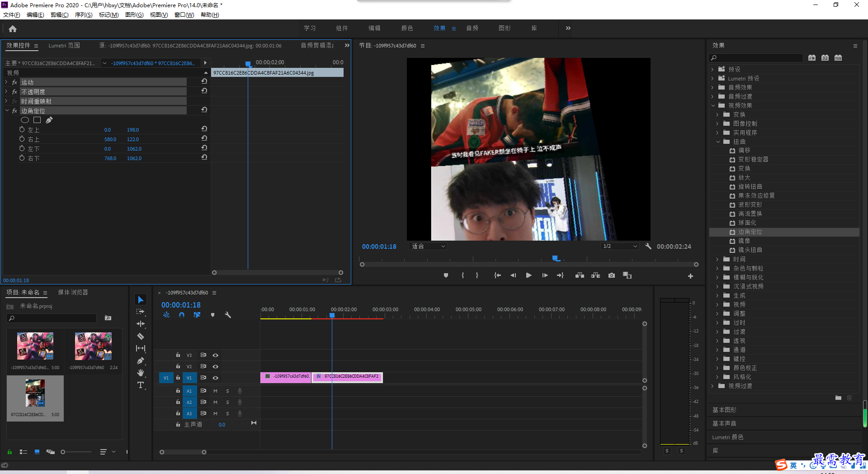The width and height of the screenshot is (868, 474).
Task: Filter accelerated effects icon
Action: (812, 57)
